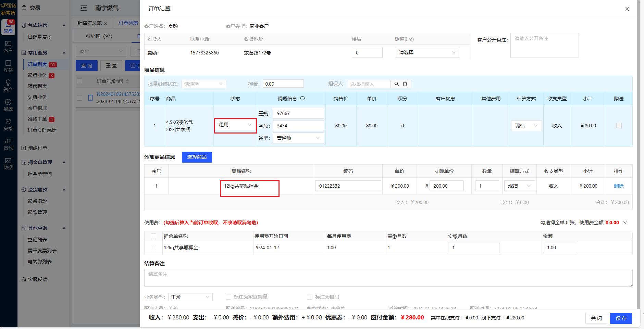644x329 pixels.
Task: Open 预售列表 in the side menu
Action: point(37,86)
